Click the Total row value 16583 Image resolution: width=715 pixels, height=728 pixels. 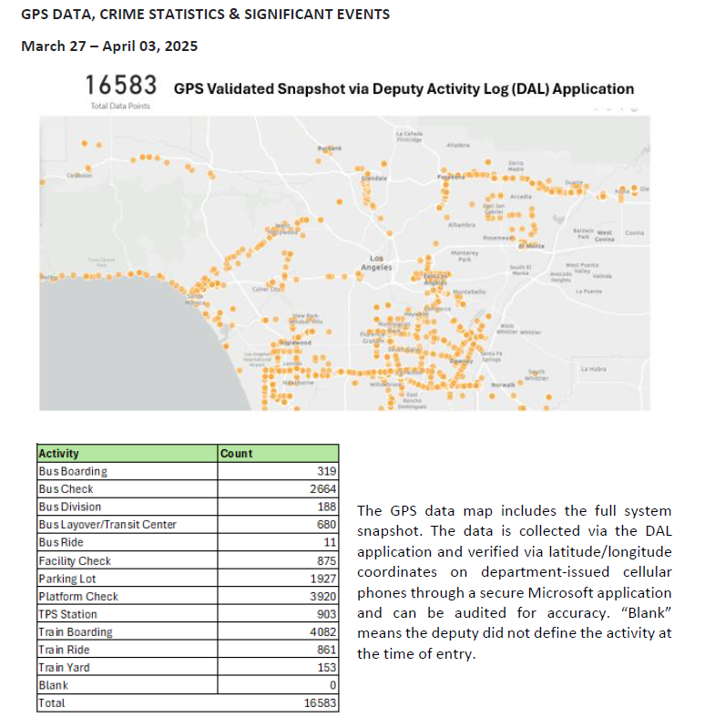(319, 703)
